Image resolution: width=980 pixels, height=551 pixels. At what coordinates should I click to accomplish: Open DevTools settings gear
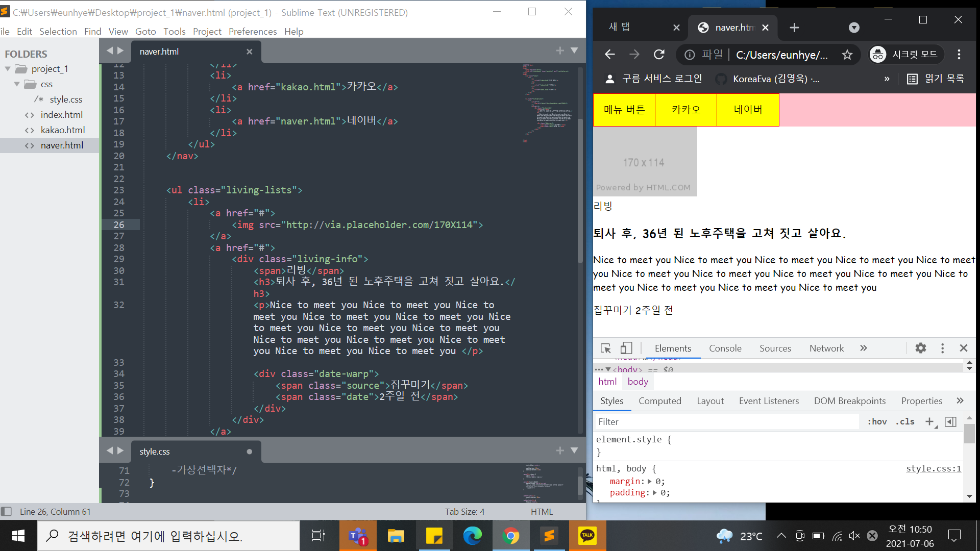pyautogui.click(x=921, y=348)
